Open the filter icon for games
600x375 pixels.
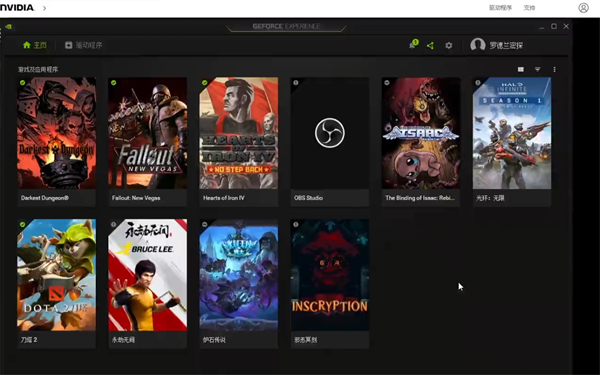(x=538, y=69)
